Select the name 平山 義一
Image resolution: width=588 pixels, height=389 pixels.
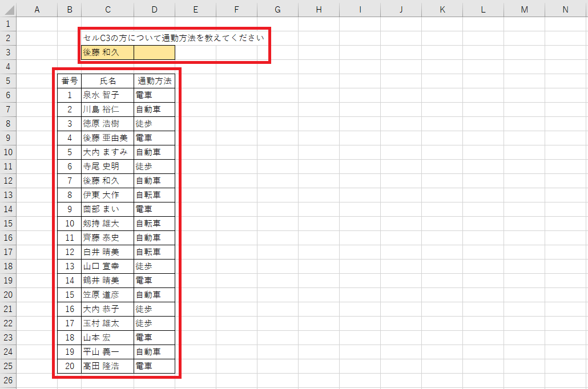coord(101,351)
